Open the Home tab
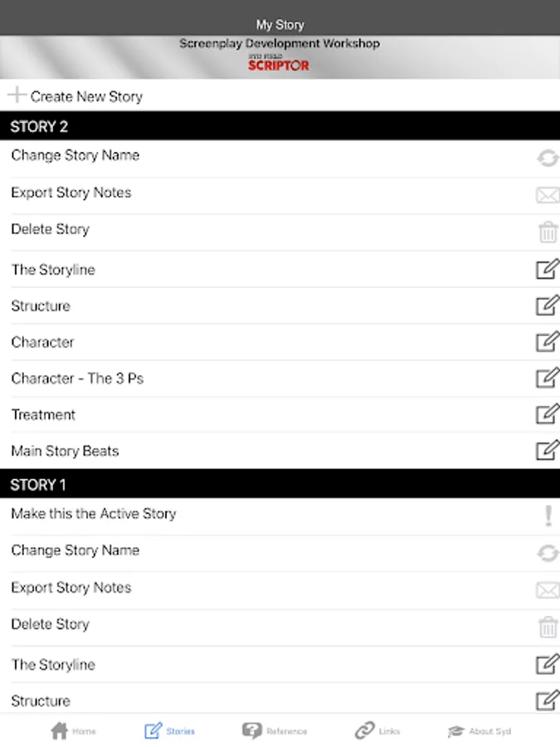Screen dimensions: 560x747 pos(73,730)
